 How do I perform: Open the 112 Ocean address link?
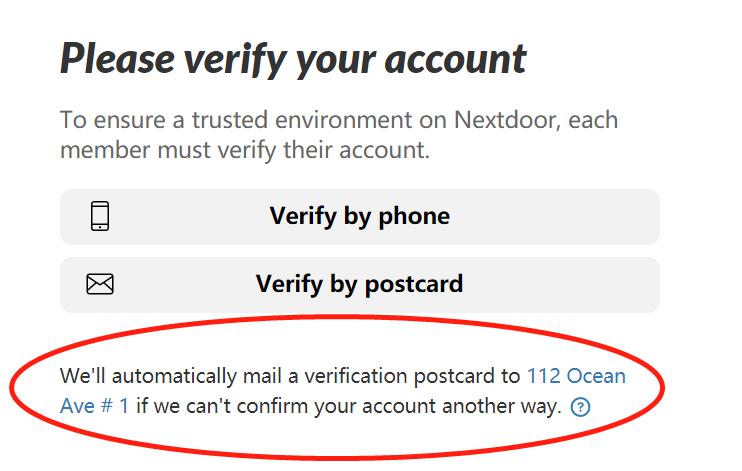(576, 377)
